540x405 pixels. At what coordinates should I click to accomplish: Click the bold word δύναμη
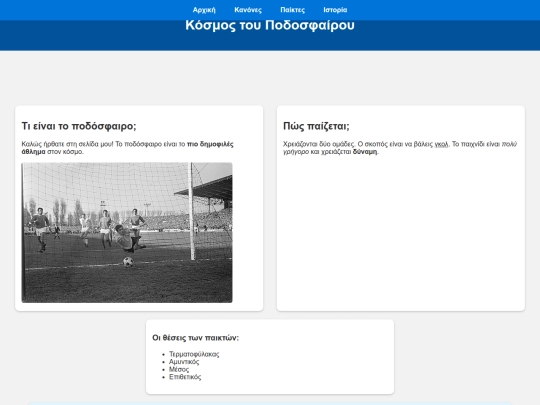pyautogui.click(x=365, y=152)
